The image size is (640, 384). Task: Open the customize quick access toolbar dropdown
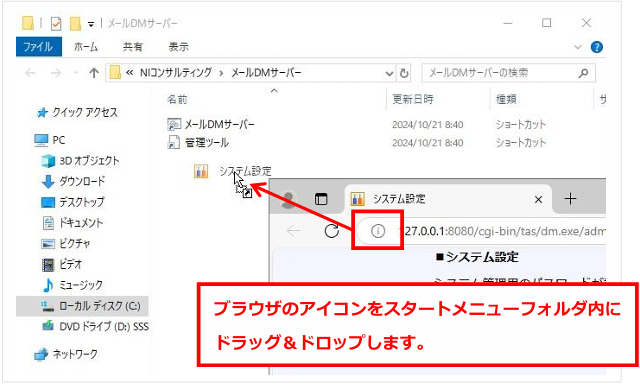[x=91, y=24]
